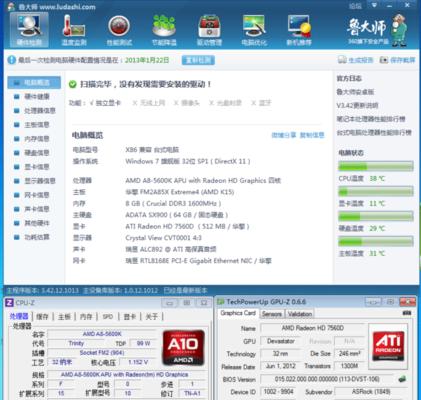Open the V3.42更新说明 link
This screenshot has width=421, height=400.
(x=357, y=105)
